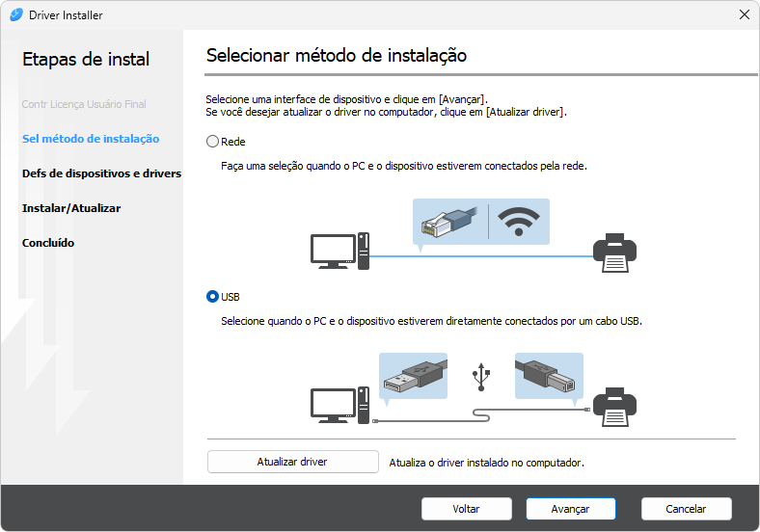Viewport: 760px width, 532px height.
Task: Click Avançar to proceed
Action: point(571,509)
